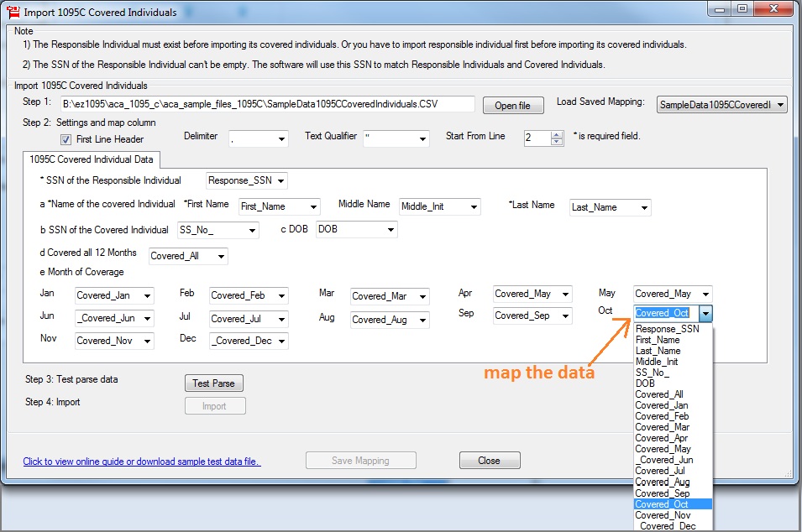Choose Covered_Nov from the open list

pyautogui.click(x=663, y=515)
